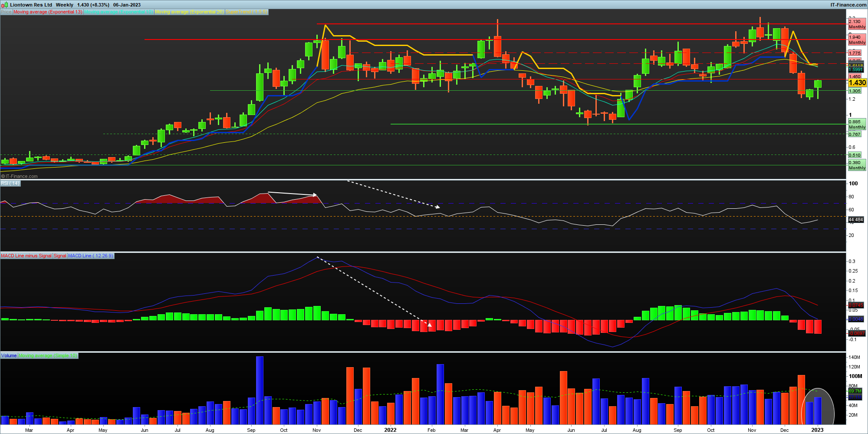Click the current price 1.430 yellow tag
This screenshot has height=434, width=868.
pyautogui.click(x=857, y=82)
